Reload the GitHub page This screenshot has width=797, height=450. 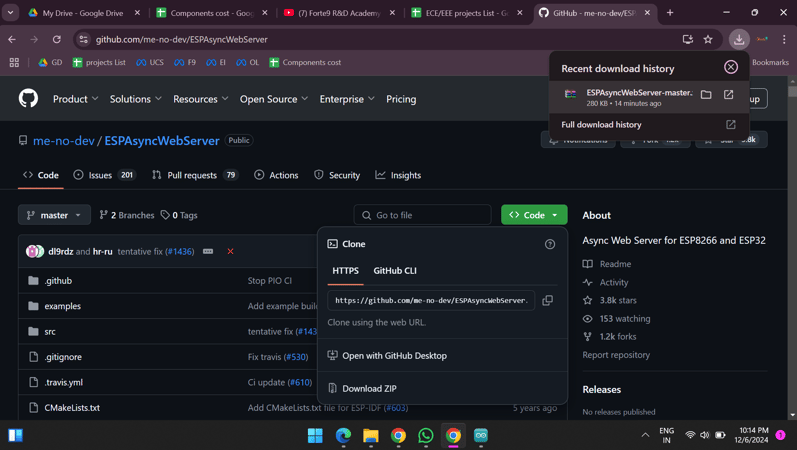click(x=56, y=39)
